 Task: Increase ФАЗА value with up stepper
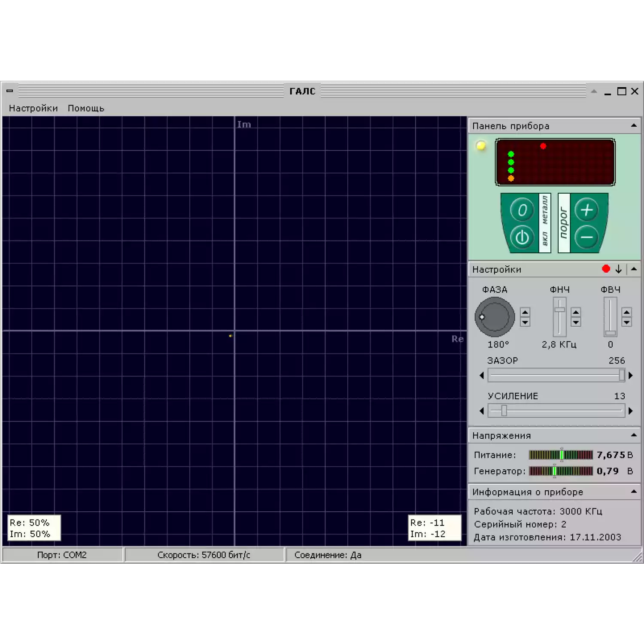[x=525, y=312]
